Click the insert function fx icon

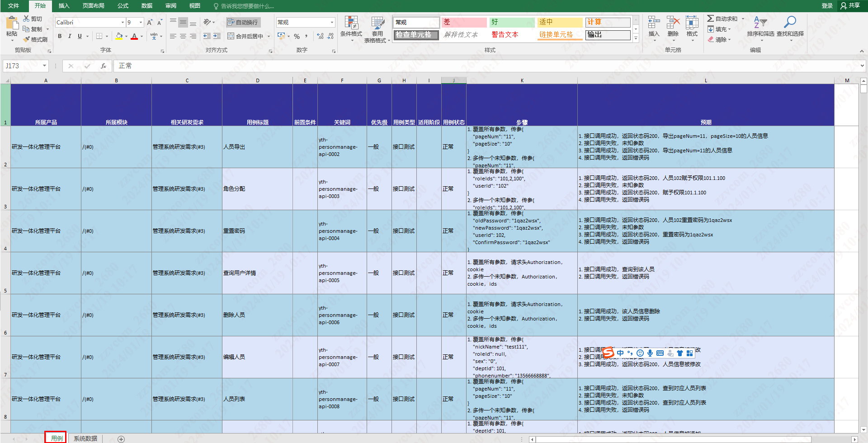click(104, 66)
